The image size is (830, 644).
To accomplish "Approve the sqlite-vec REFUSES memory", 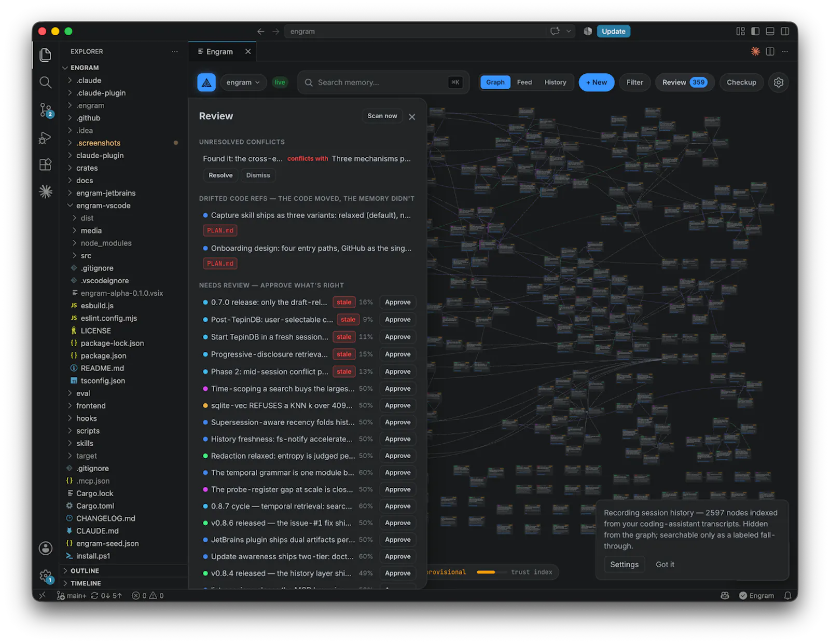I will click(398, 406).
